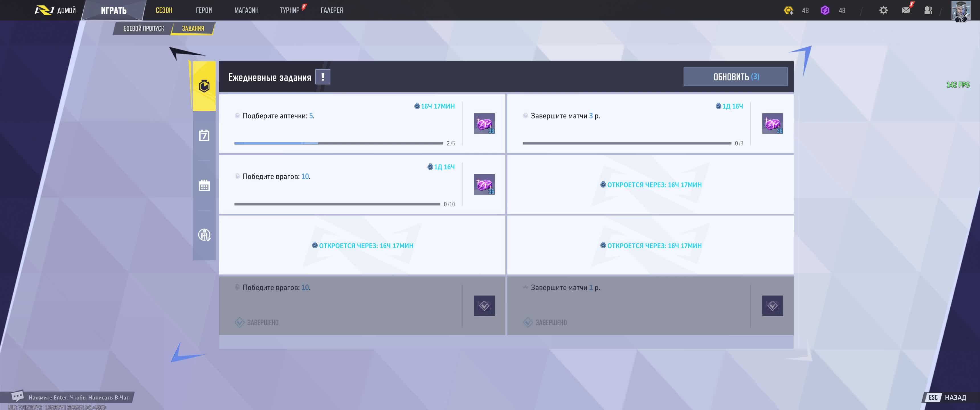980x410 pixels.
Task: Open the friends list icon
Action: (x=928, y=10)
